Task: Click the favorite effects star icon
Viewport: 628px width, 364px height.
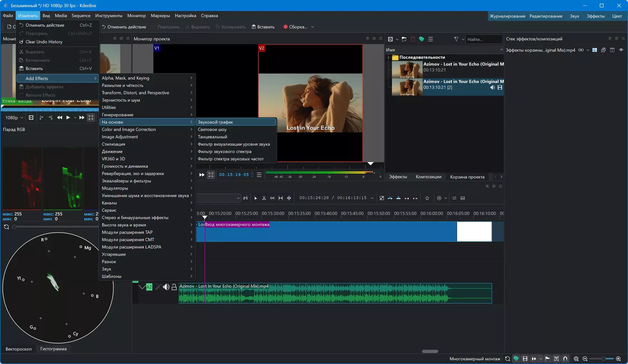Action: click(x=427, y=198)
